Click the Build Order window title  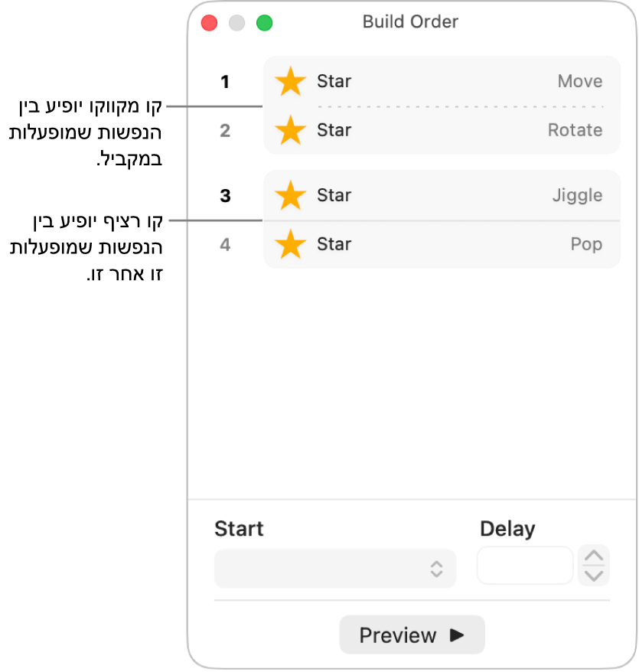pos(411,22)
